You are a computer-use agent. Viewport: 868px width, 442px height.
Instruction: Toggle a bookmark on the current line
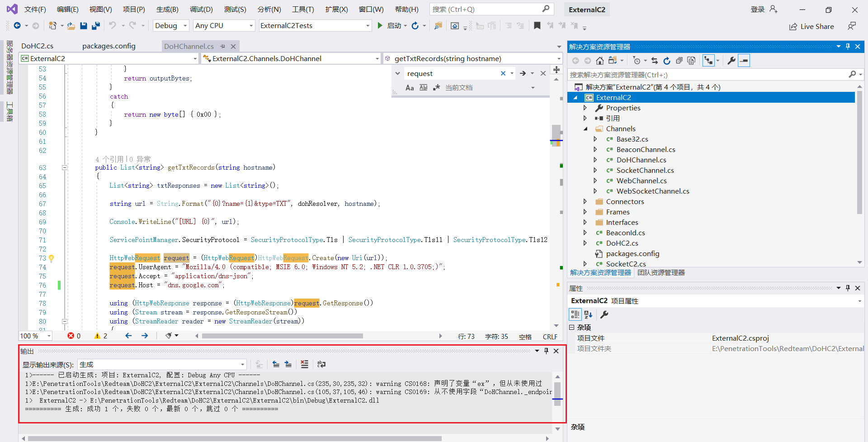537,26
